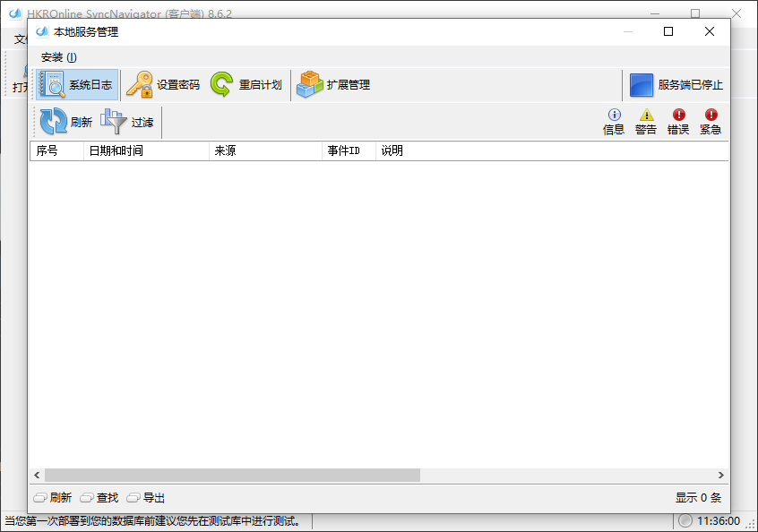Screen dimensions: 758x532
Task: Open 重启计划 restart schedule
Action: pos(246,84)
